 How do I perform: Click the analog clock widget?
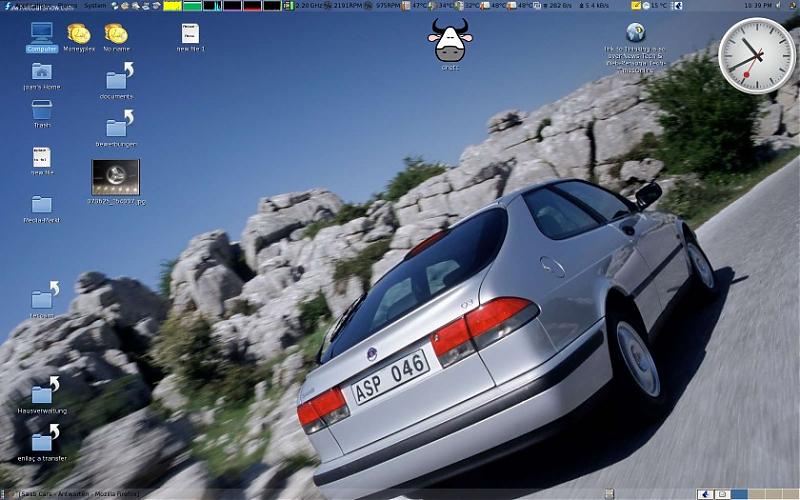tap(757, 56)
